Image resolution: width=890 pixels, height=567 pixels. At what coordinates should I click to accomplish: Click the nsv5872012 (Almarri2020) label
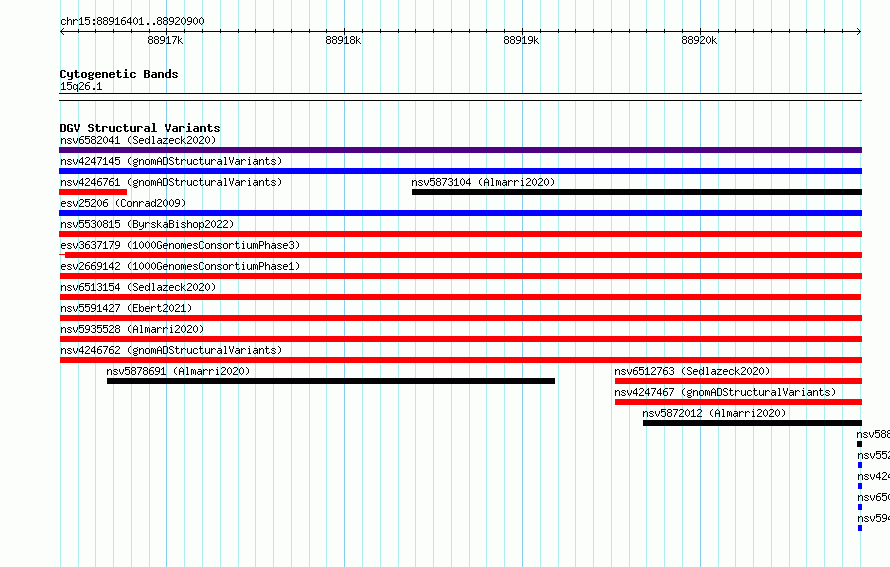coord(714,413)
